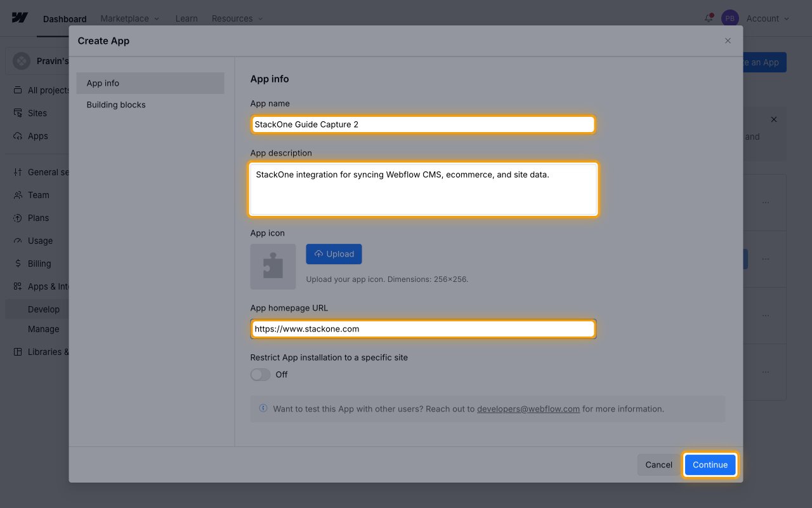The image size is (812, 508).
Task: Close the Create App dialog
Action: click(x=728, y=41)
